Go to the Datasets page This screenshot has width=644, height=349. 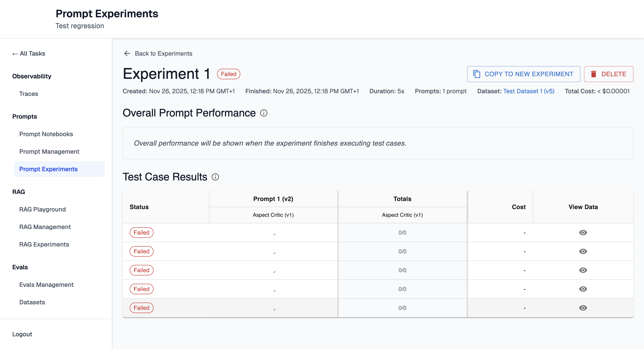point(32,302)
